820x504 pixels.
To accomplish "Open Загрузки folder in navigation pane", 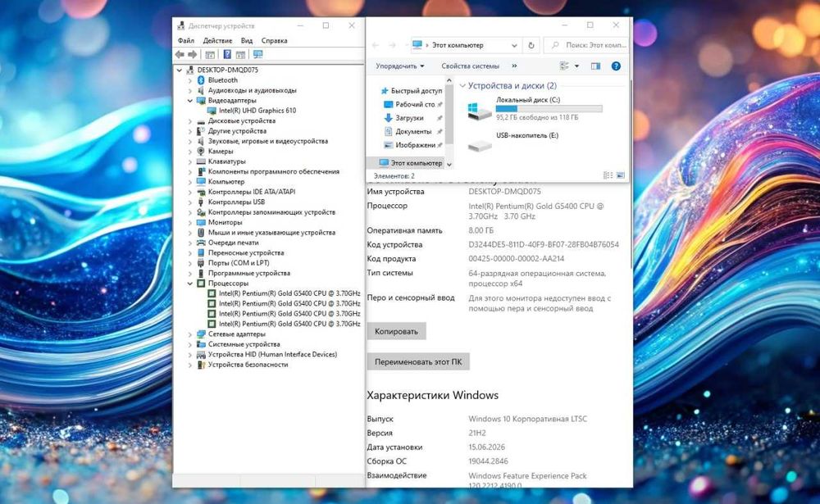I will coord(409,118).
